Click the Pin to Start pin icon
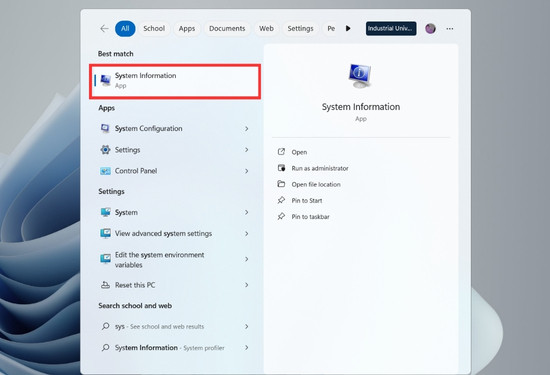Screen dimensions: 550x375 pyautogui.click(x=281, y=200)
